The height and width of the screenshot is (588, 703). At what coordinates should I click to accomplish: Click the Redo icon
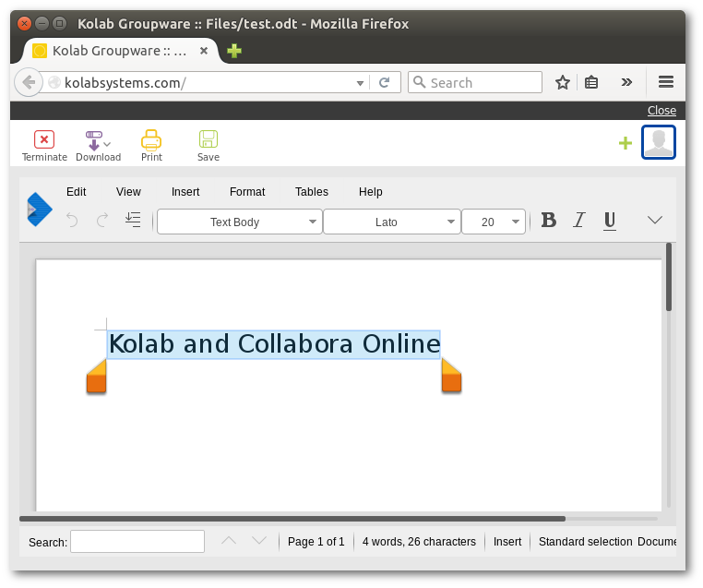[102, 220]
